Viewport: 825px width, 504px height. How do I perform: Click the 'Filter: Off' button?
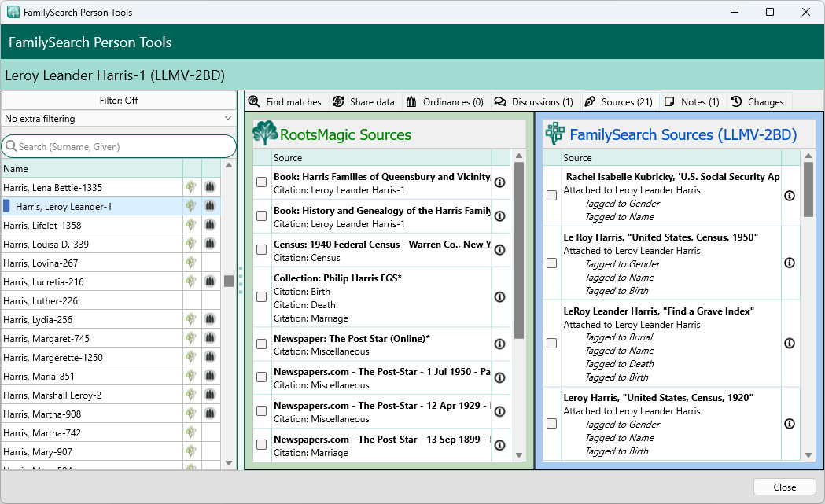point(119,100)
